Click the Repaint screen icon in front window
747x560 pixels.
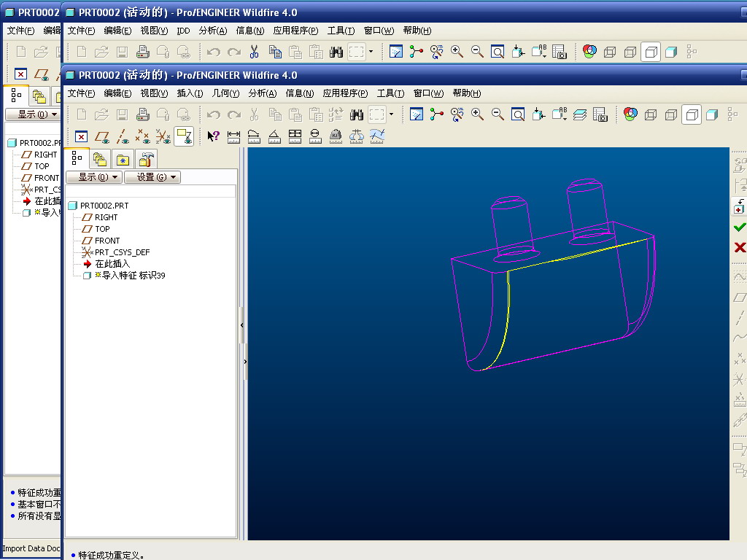click(x=417, y=114)
